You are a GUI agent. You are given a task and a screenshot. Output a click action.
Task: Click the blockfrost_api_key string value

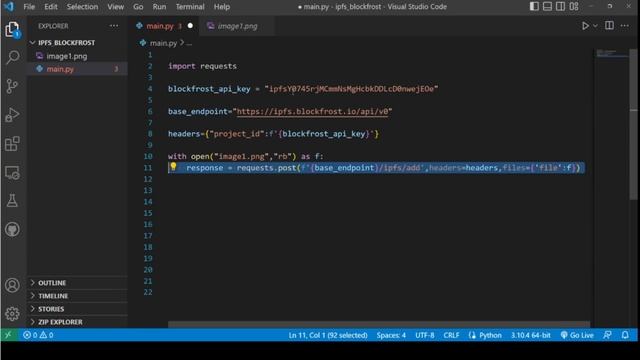click(x=351, y=89)
